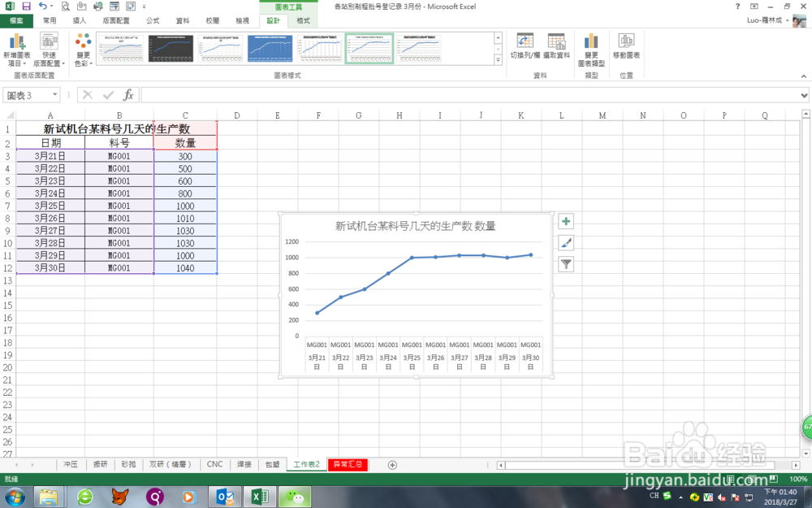This screenshot has height=508, width=812.
Task: Click the Chart Styles brush button beside chart
Action: coord(566,243)
